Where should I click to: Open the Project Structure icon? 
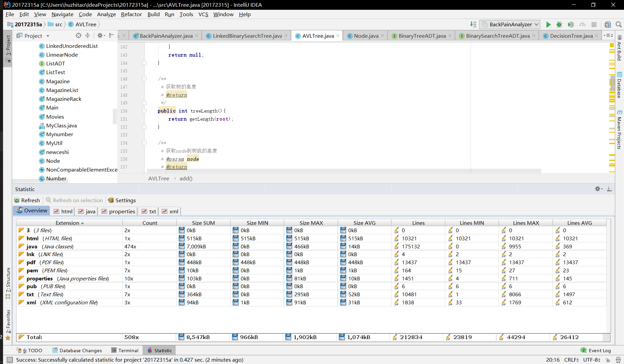tap(608, 24)
